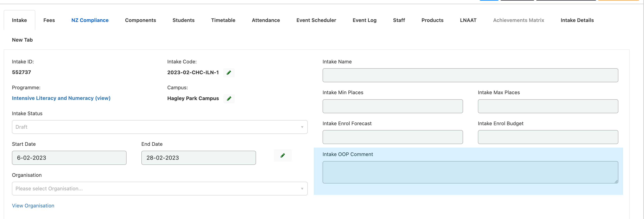Open the Timetable tab

(223, 20)
